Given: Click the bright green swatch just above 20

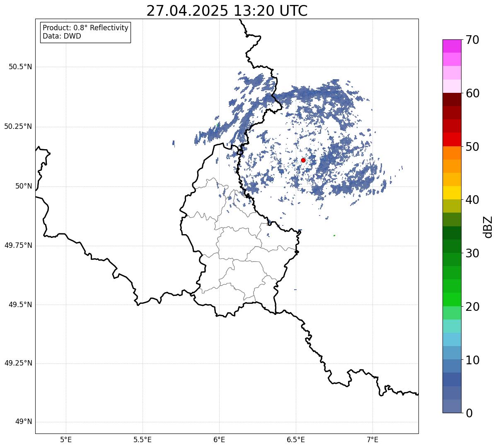Looking at the screenshot, I should (452, 300).
